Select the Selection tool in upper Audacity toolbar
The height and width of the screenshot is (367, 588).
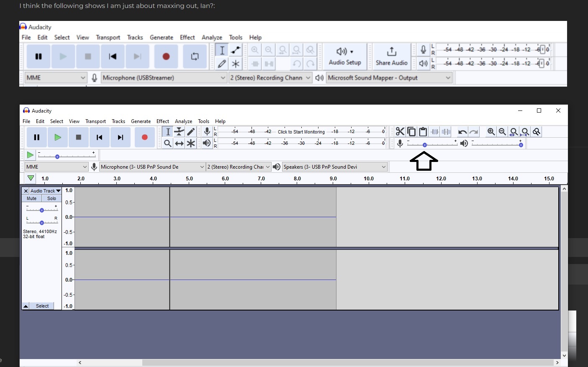222,50
